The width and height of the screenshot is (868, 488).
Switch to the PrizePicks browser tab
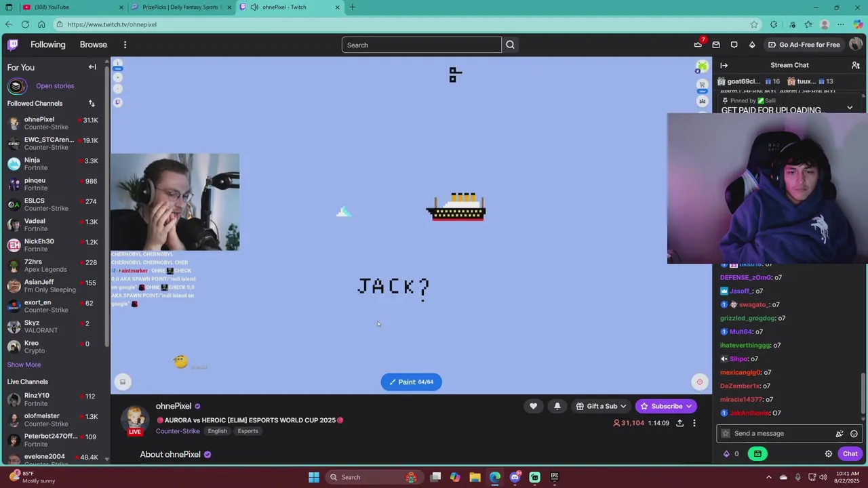181,7
